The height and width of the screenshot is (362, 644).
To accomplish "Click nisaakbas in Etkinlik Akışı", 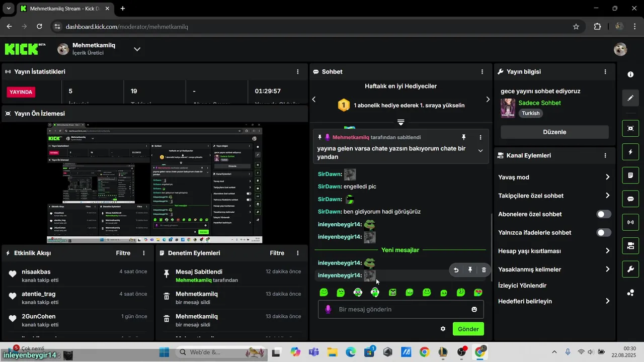I will pos(36,271).
